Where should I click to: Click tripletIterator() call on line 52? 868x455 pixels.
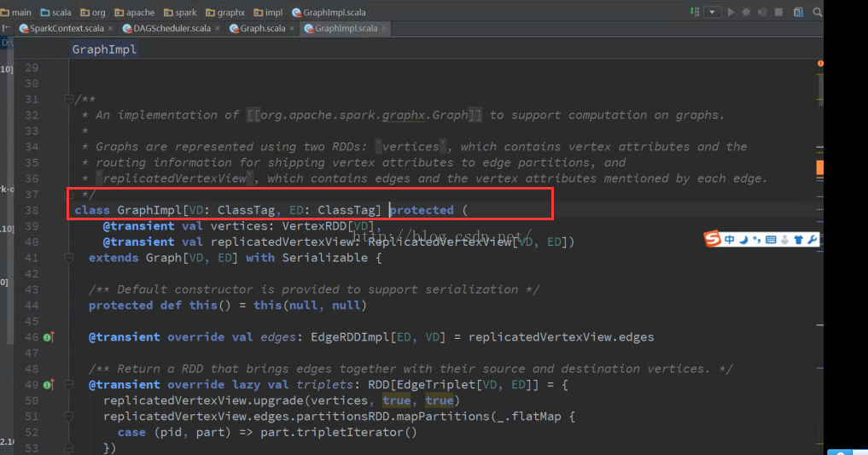(357, 432)
